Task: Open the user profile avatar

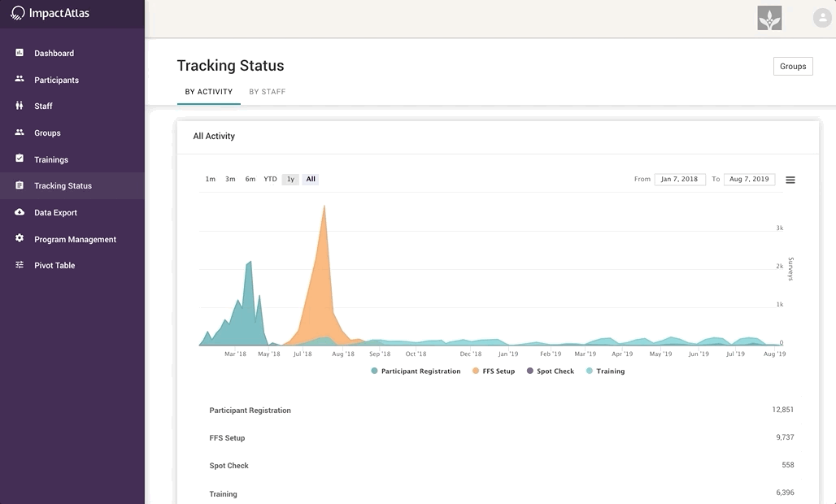Action: click(x=822, y=18)
